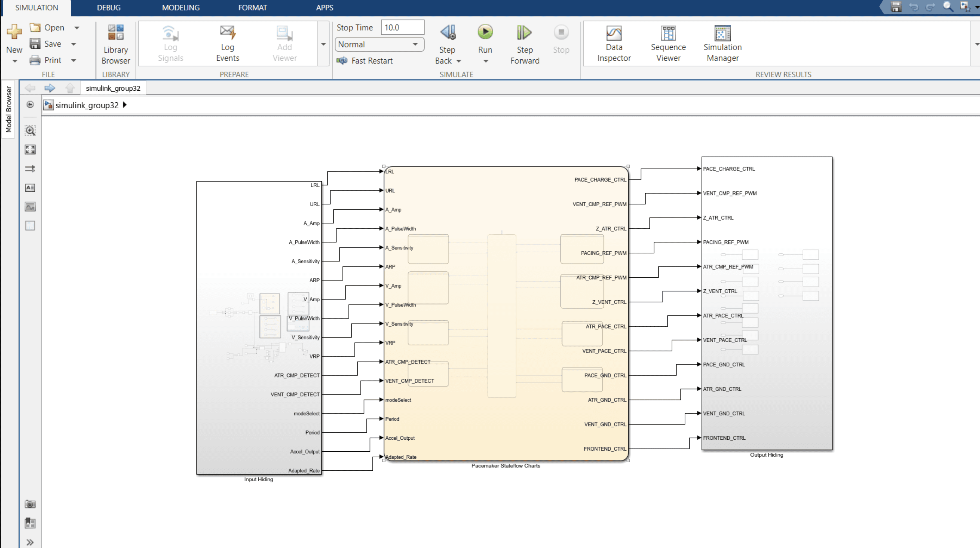Click the Log Events icon
980x548 pixels.
click(228, 33)
